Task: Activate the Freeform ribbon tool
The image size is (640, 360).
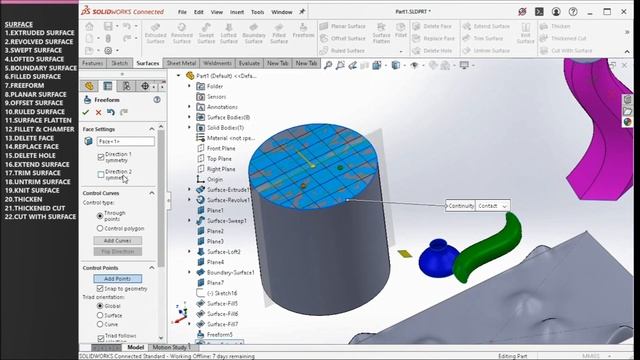Action: point(303,31)
